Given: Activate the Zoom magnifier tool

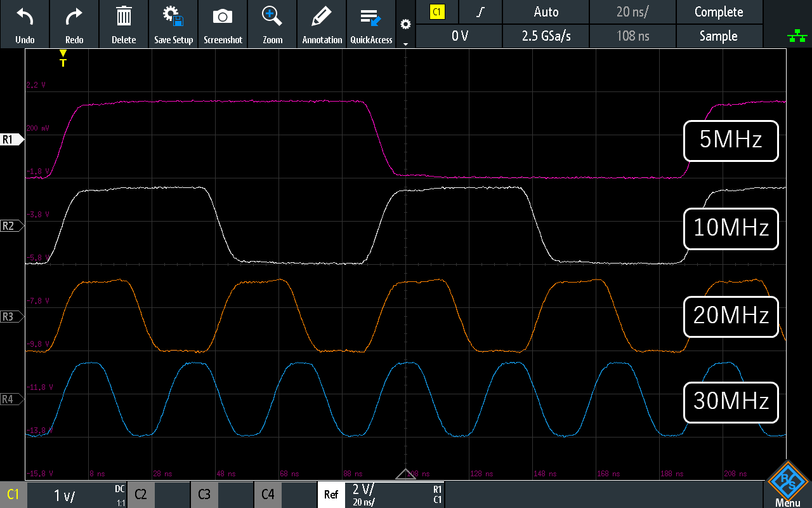Looking at the screenshot, I should (x=272, y=24).
